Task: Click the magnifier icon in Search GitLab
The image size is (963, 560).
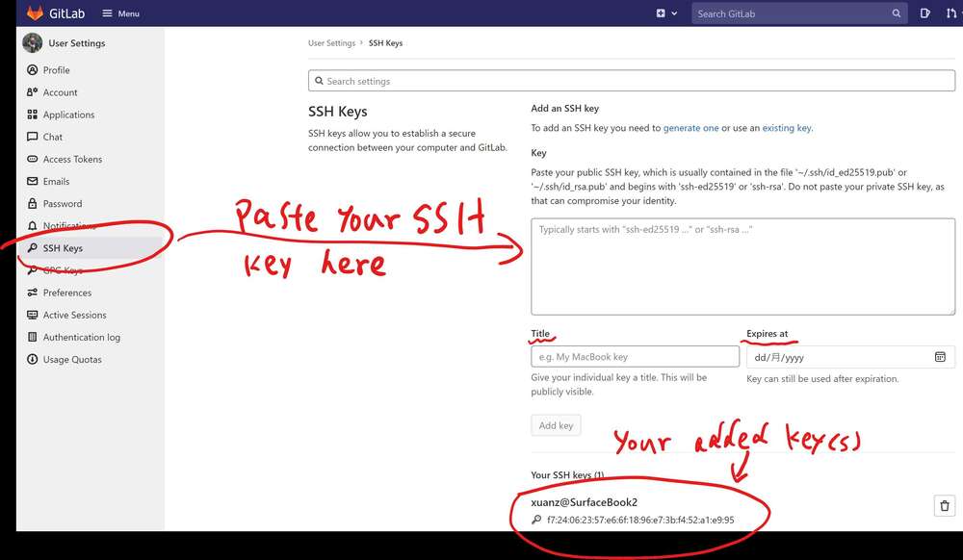Action: 896,13
